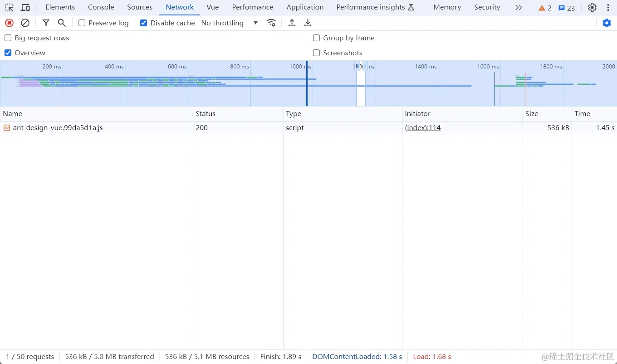Image resolution: width=617 pixels, height=364 pixels.
Task: Click Load: 1.68 s status text
Action: tap(432, 357)
